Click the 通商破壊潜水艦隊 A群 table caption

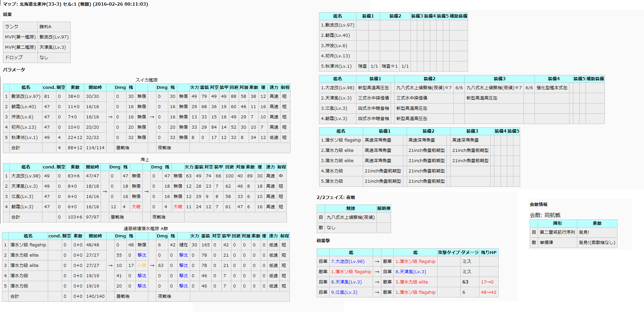146,228
